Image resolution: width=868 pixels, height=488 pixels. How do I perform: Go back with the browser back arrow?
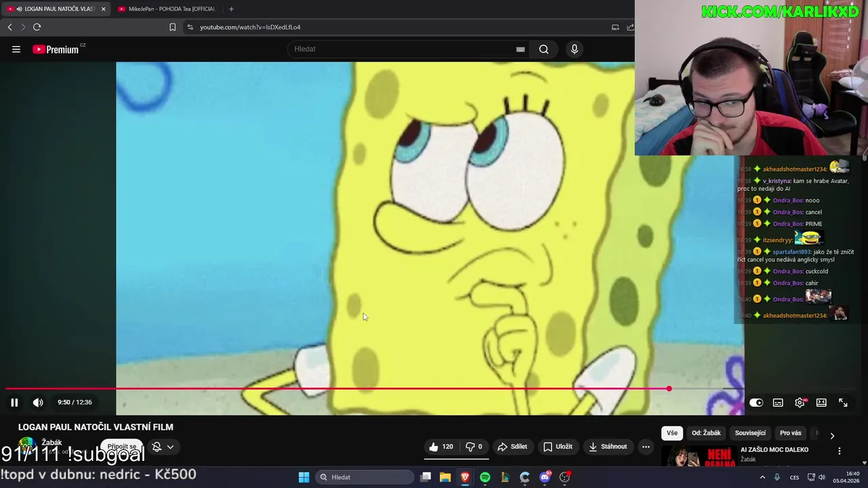9,27
